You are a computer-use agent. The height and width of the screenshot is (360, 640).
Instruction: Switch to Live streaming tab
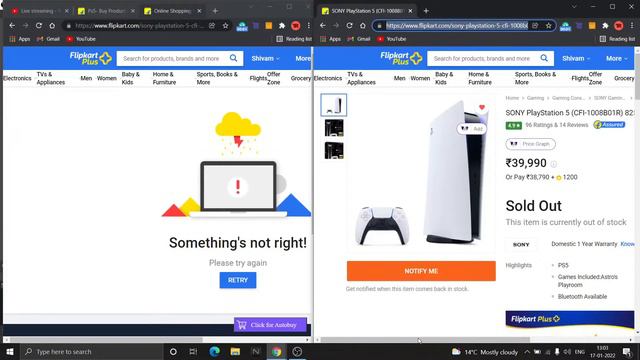[x=40, y=11]
